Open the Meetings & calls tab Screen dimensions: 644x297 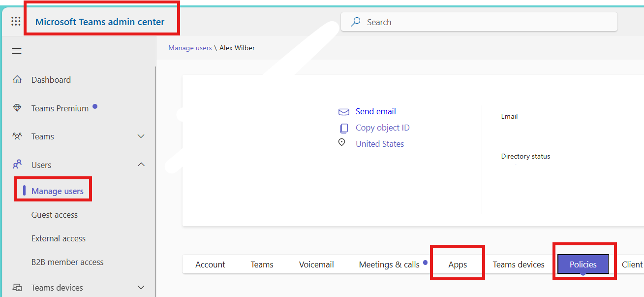[389, 264]
